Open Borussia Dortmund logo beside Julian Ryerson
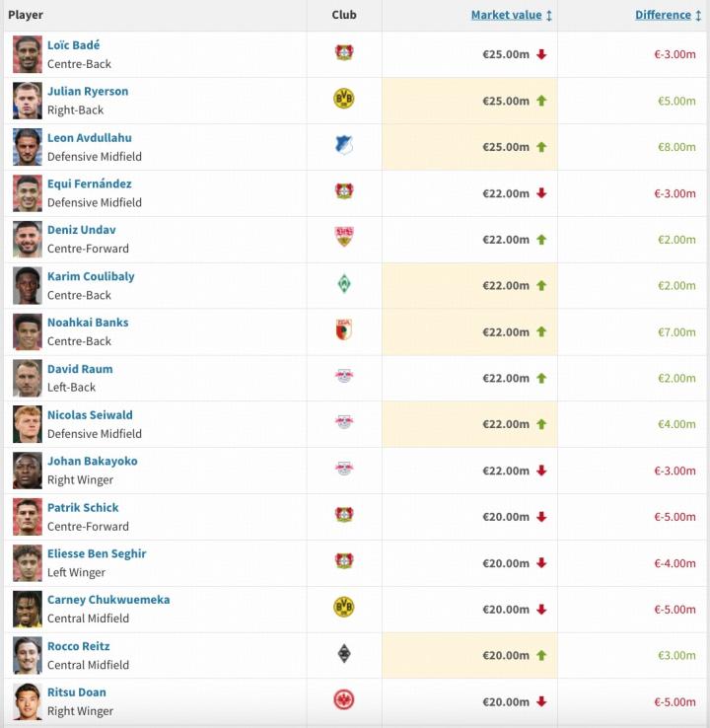710x728 pixels. [x=343, y=100]
